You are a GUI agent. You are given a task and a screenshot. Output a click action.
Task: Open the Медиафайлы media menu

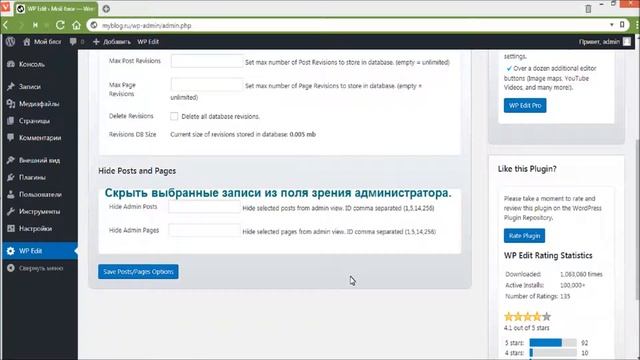[39, 104]
